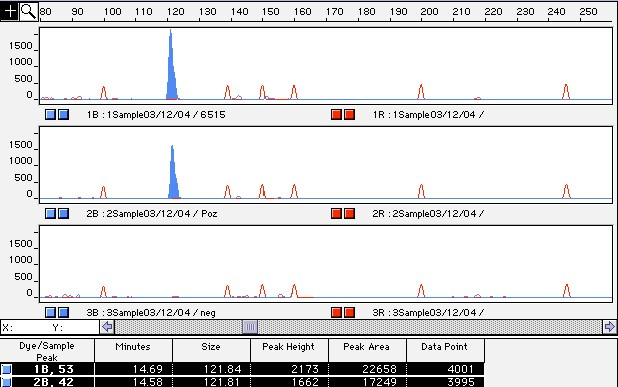Screen dimensions: 618x387
Task: Click the '1R : 1Sample03/12/04 /' label
Action: coord(428,115)
